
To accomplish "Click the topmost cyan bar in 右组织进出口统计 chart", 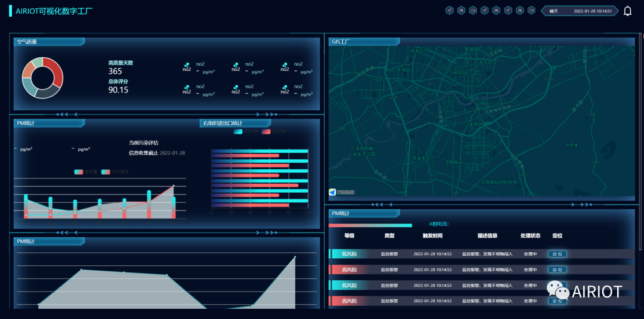I will (259, 151).
